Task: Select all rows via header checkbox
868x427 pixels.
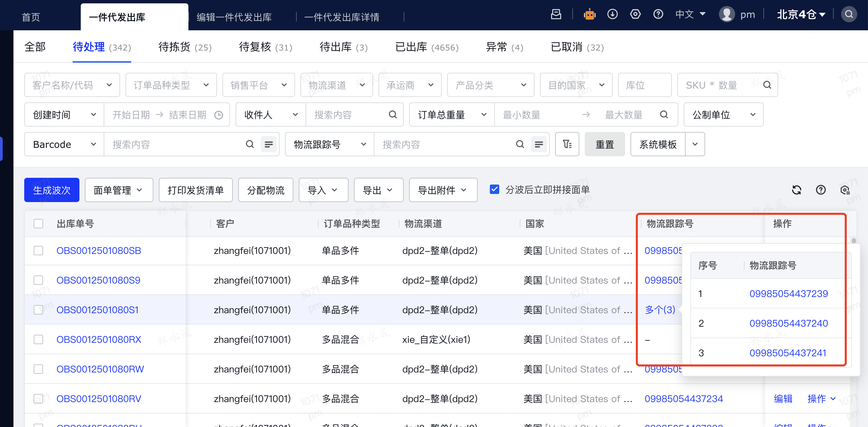Action: tap(38, 224)
